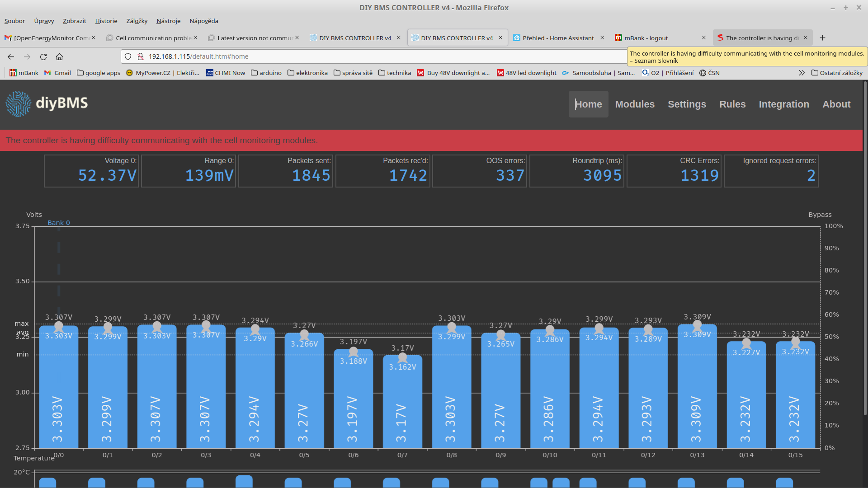
Task: Open the Settings page
Action: point(687,104)
